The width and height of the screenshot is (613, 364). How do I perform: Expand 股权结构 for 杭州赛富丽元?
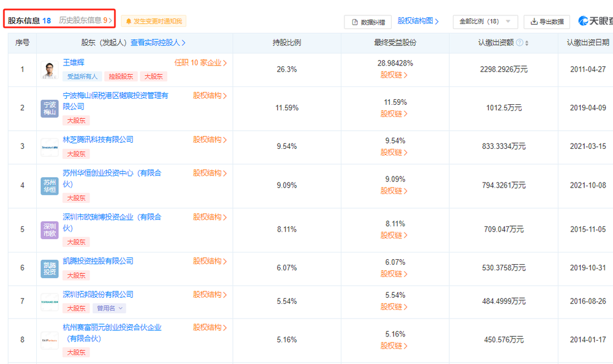click(x=210, y=327)
